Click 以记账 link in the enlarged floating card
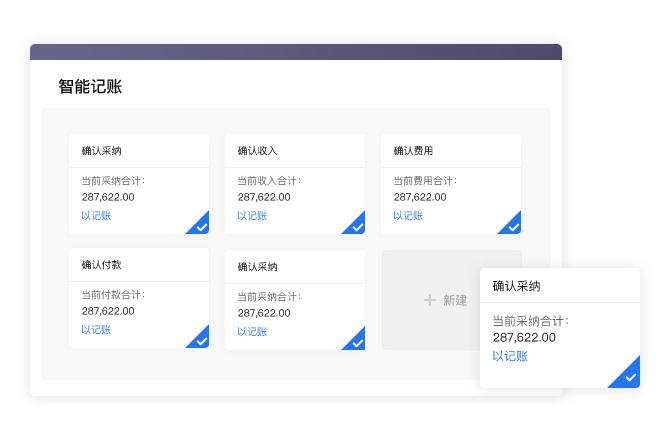Screen dimensions: 670x440 tap(510, 356)
